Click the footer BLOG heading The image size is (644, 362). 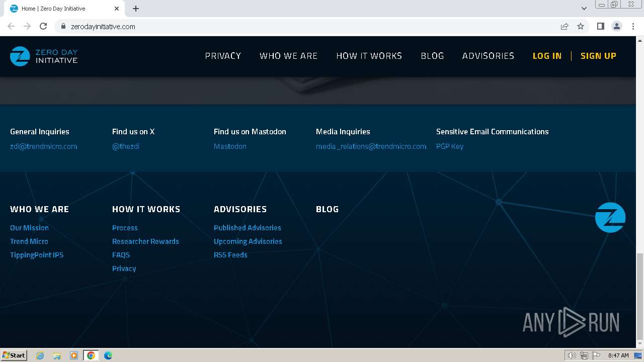coord(328,209)
